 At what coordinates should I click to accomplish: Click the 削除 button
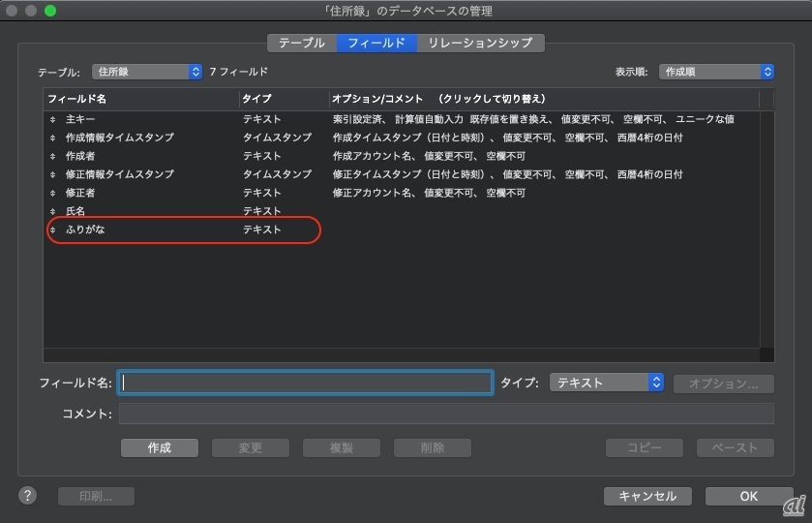click(x=433, y=447)
